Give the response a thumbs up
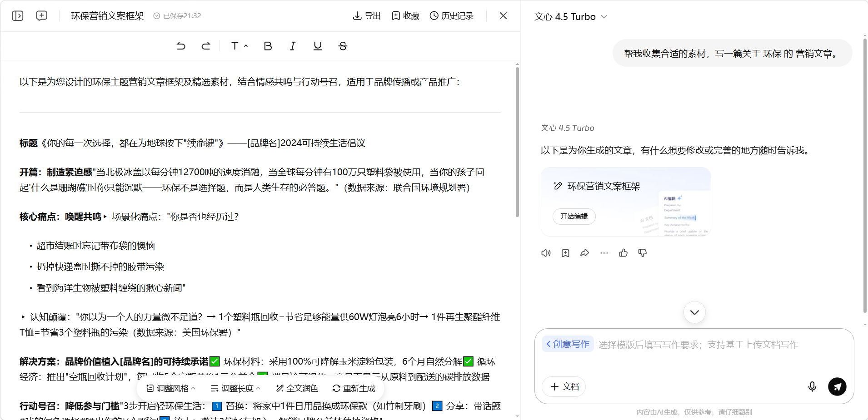 coord(623,253)
